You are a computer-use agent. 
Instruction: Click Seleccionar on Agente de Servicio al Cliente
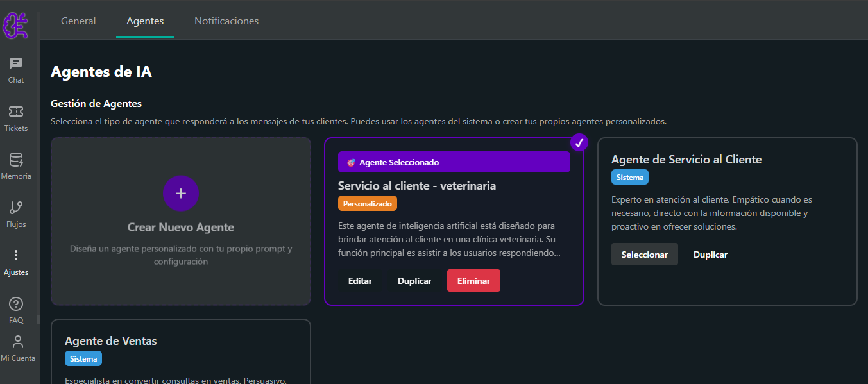pos(645,255)
